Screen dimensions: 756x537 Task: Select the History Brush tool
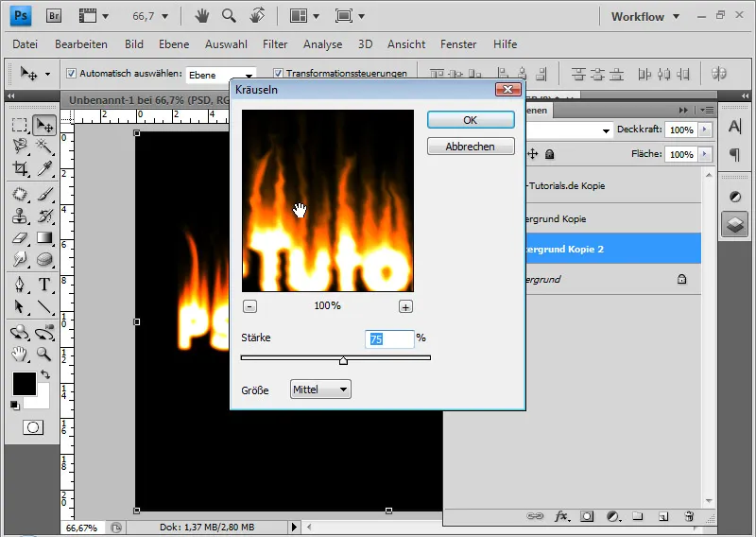(44, 216)
